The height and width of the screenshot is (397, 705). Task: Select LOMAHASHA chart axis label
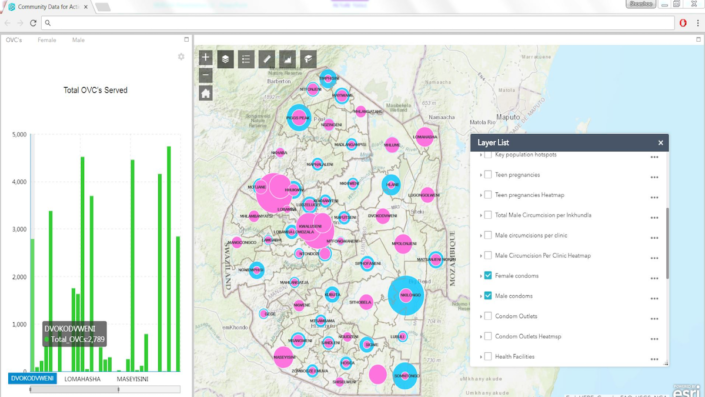[82, 379]
